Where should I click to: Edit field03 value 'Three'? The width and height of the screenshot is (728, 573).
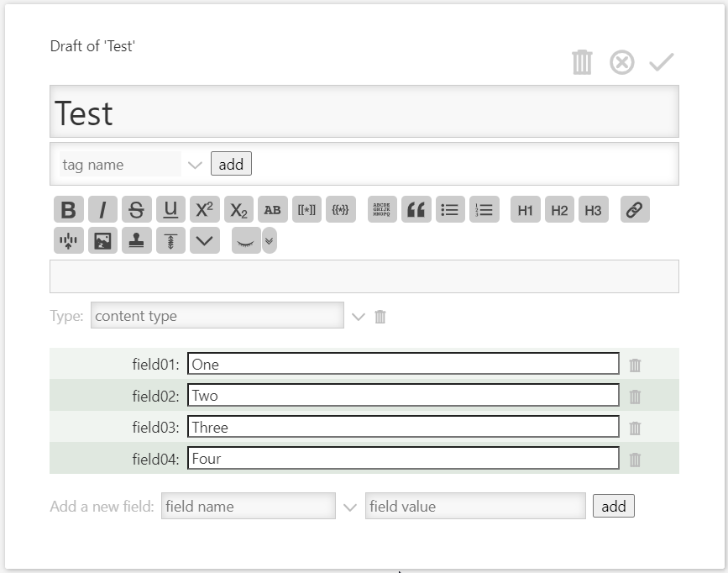click(403, 427)
